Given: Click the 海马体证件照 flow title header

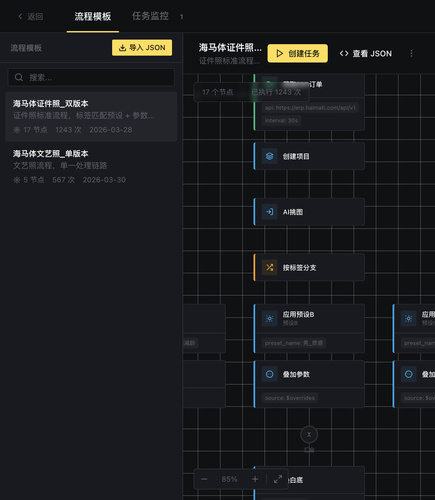Looking at the screenshot, I should [x=230, y=48].
